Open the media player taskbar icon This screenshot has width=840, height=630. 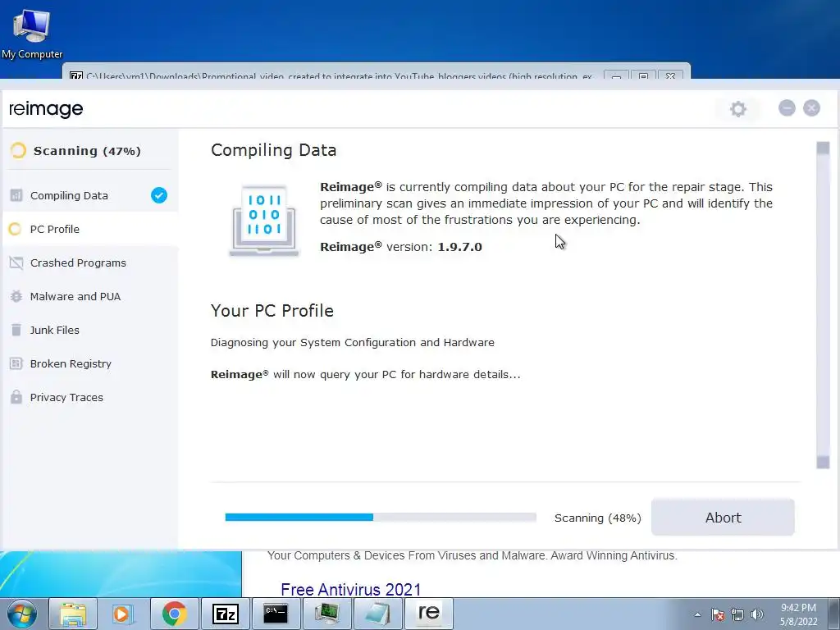coord(123,614)
